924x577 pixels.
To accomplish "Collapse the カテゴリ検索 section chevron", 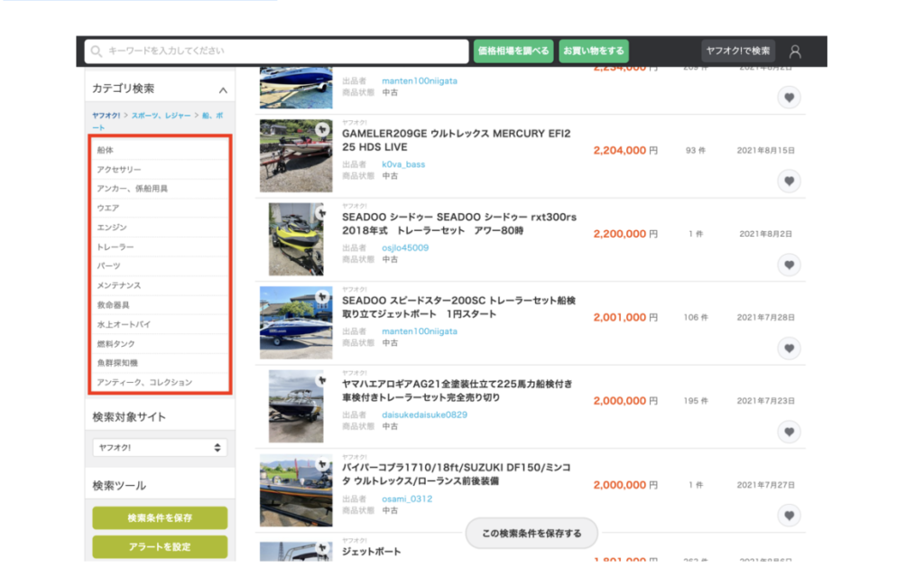I will click(223, 90).
